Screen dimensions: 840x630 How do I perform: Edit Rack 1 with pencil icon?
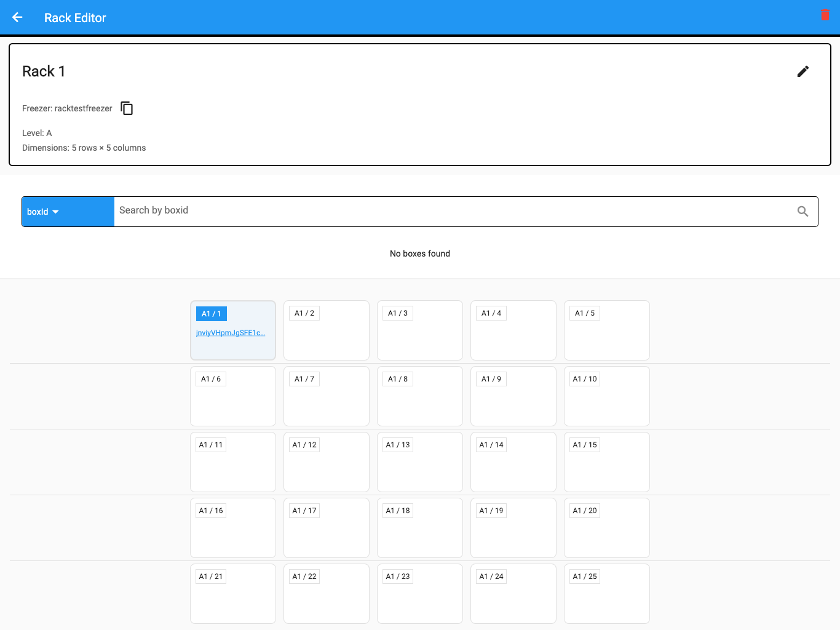(803, 71)
